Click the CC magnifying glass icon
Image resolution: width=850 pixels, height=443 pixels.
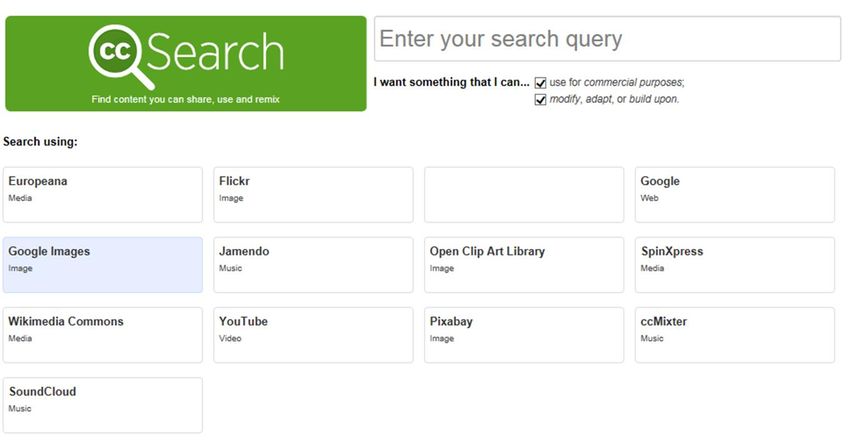(119, 56)
